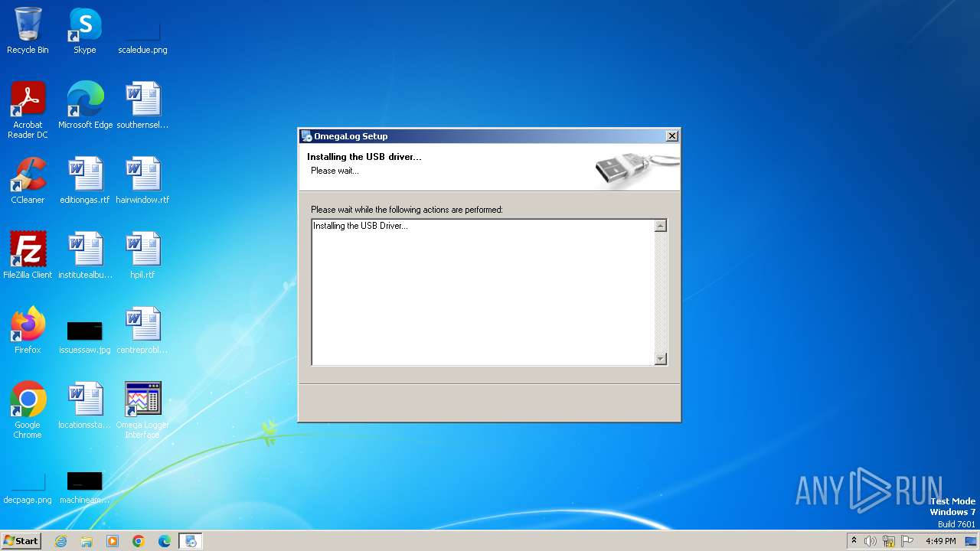Viewport: 980px width, 551px height.
Task: Open the volume control tray icon
Action: [871, 541]
